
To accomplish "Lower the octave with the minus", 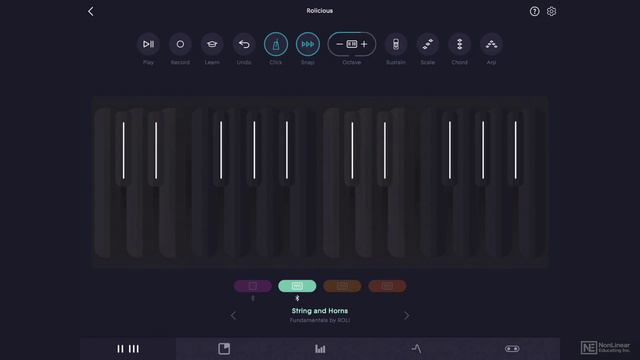I will tap(339, 44).
